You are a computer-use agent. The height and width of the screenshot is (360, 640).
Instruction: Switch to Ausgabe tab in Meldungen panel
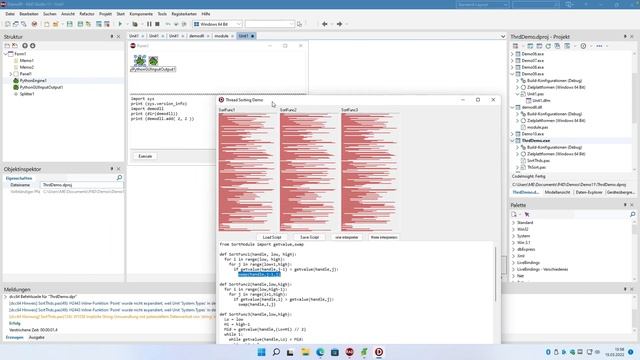[x=37, y=338]
